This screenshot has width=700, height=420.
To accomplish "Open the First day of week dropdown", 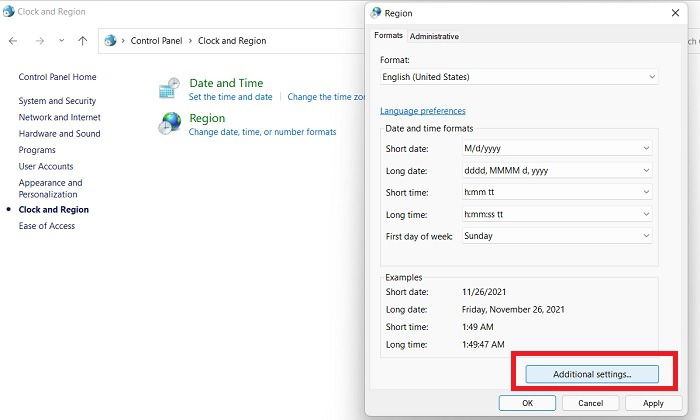I will pyautogui.click(x=557, y=236).
